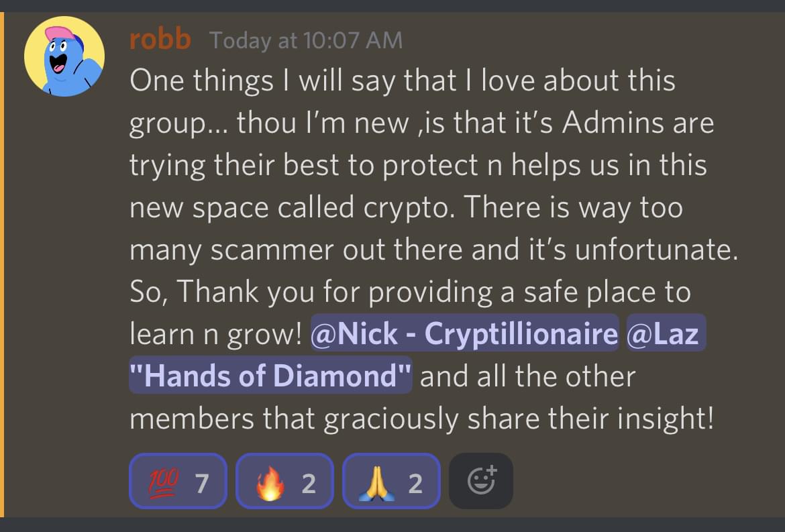Click the orange mention highlight bar

tap(2, 265)
